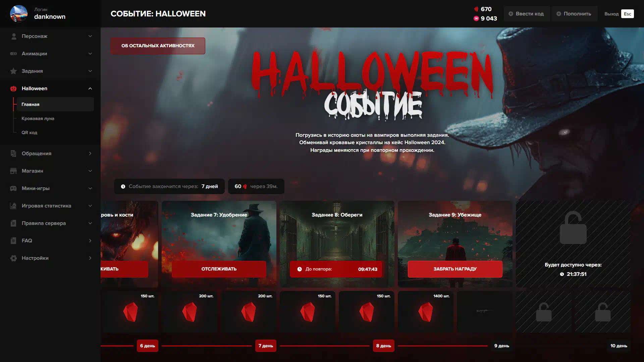
Task: Open the Halloween menu section
Action: [x=50, y=88]
